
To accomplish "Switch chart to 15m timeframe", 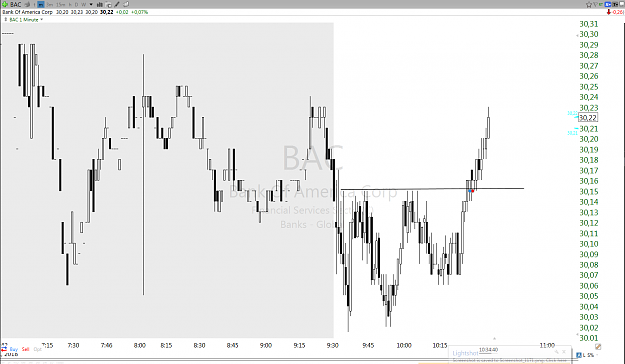I will pyautogui.click(x=61, y=4).
